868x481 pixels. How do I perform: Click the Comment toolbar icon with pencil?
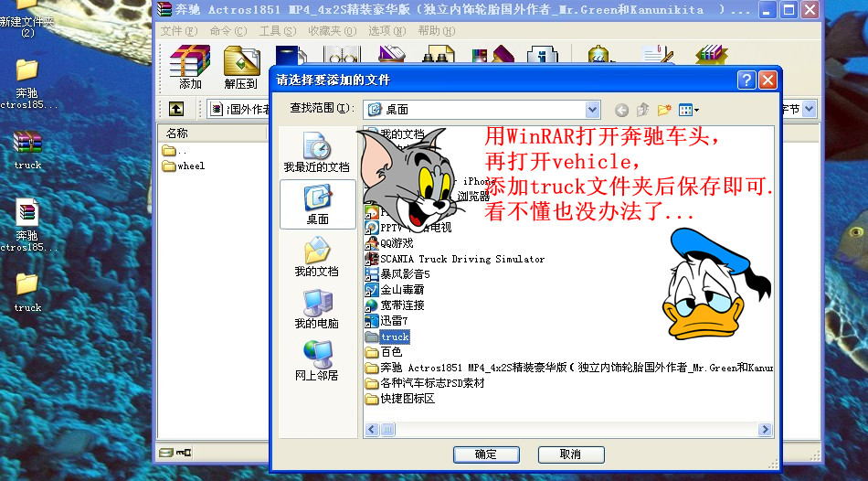(658, 54)
